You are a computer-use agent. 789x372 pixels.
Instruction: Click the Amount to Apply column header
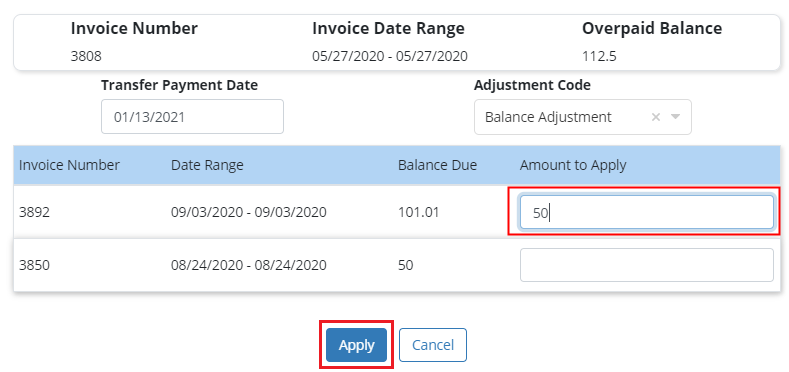tap(573, 165)
